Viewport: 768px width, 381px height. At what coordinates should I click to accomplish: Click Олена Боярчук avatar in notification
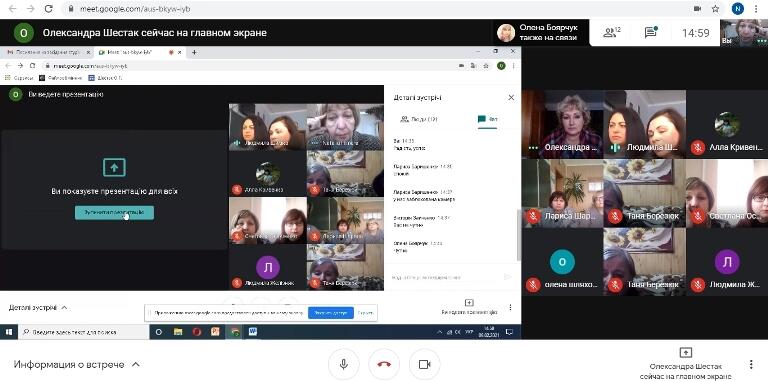pyautogui.click(x=506, y=33)
